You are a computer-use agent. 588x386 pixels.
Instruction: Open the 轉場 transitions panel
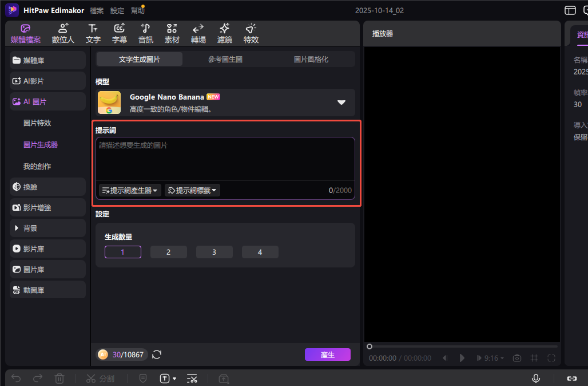point(198,34)
